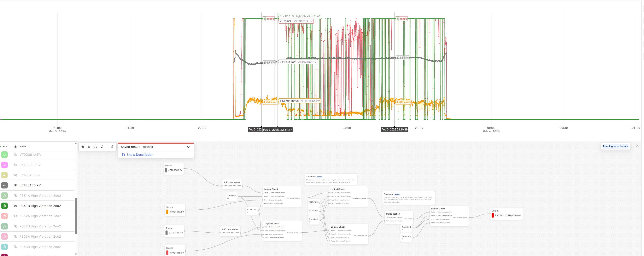The height and width of the screenshot is (256, 644).
Task: Click pink style icon for JZT03380.PV
Action: coord(5,165)
